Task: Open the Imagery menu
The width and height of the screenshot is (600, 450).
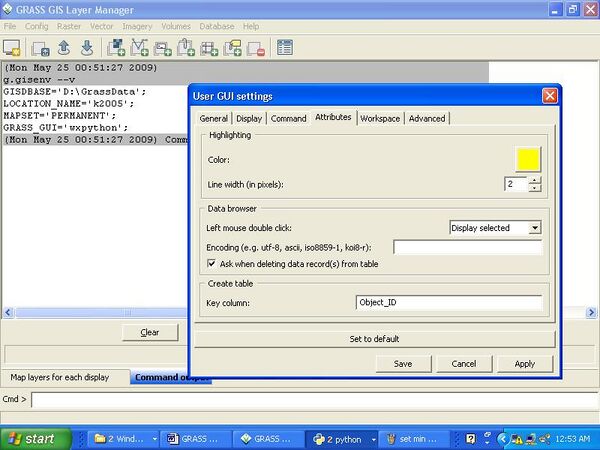Action: 137,26
